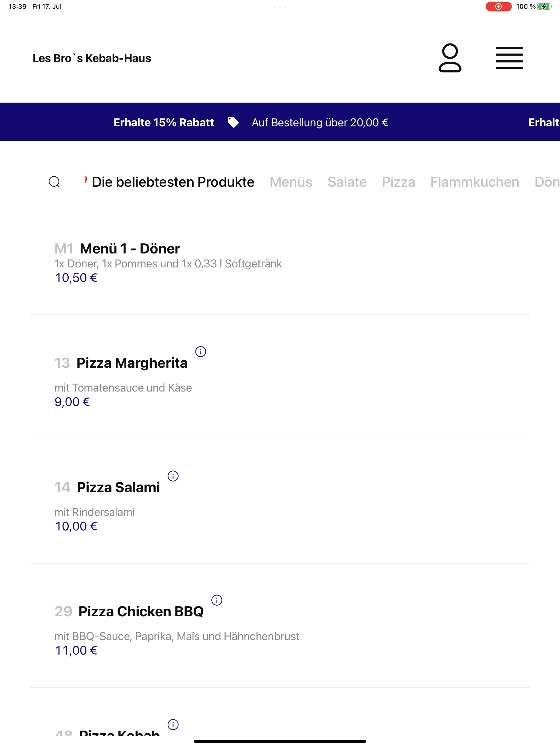Click description mit Tomatensauce und Käse
This screenshot has height=747, width=560.
(123, 388)
